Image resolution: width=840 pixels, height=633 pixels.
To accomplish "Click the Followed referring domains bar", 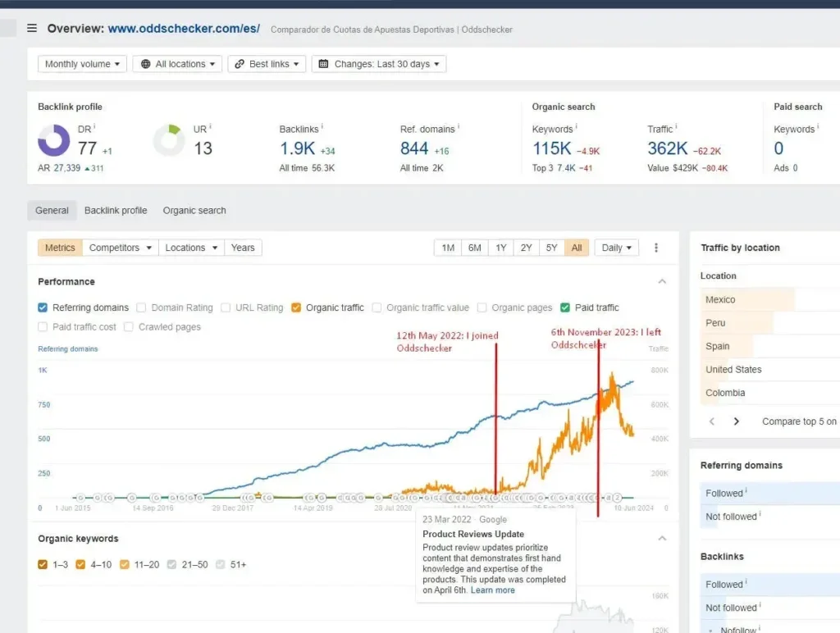I will click(769, 494).
